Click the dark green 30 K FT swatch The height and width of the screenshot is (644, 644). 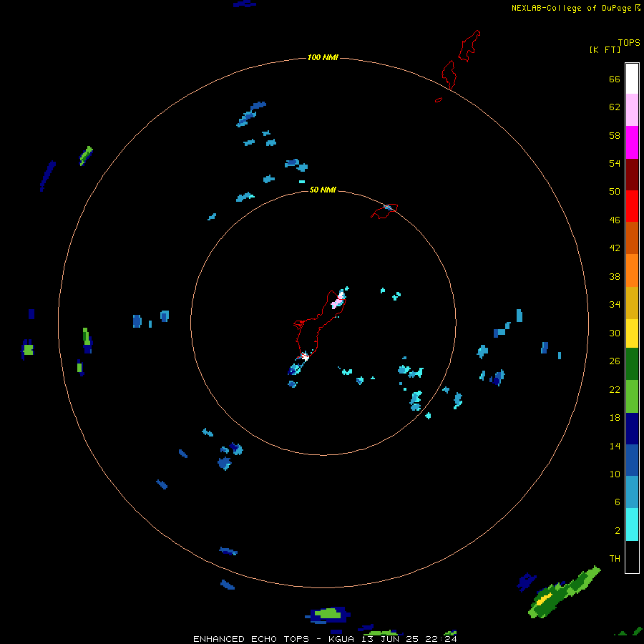coord(632,364)
